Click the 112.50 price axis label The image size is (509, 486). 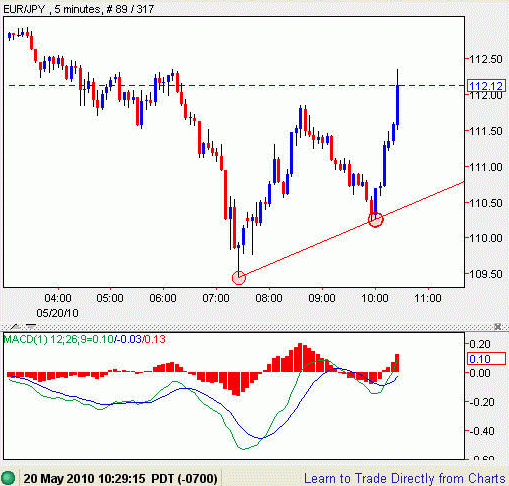click(486, 59)
